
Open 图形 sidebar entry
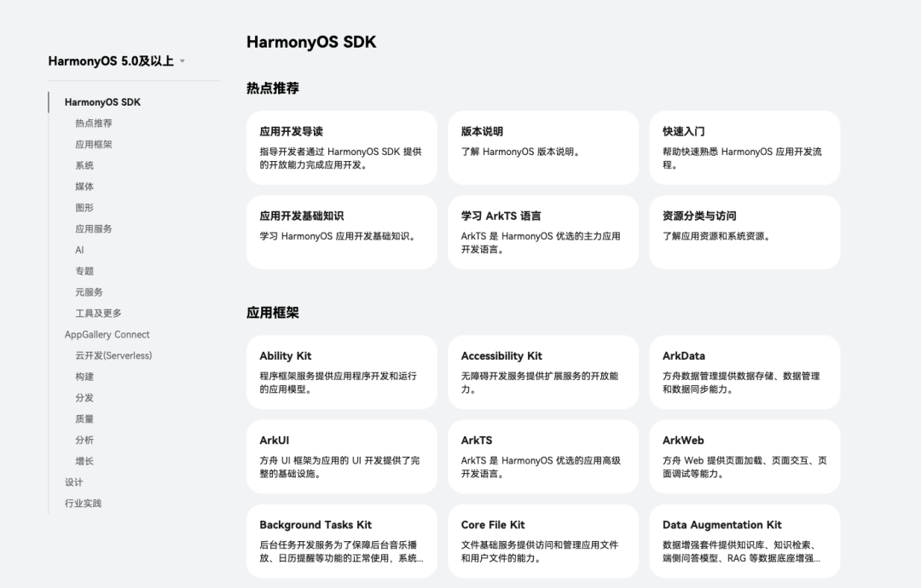point(84,208)
